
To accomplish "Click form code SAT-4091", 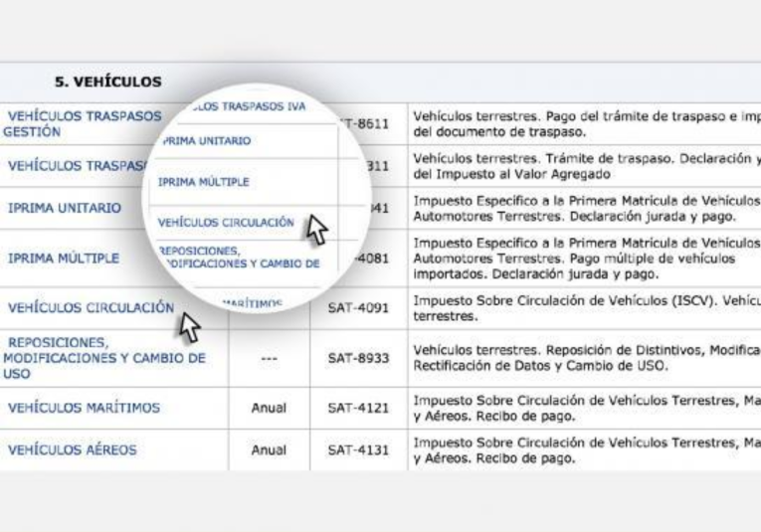I will click(358, 308).
